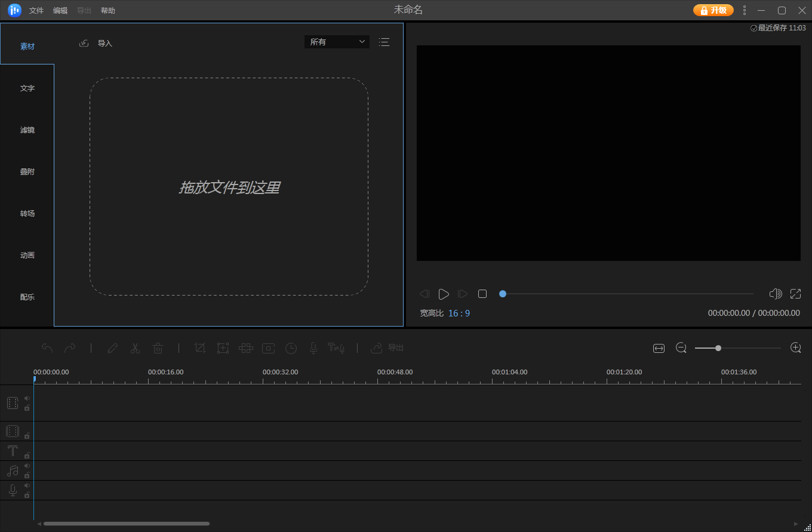Toggle lock on the main video track
The width and height of the screenshot is (812, 532).
[x=27, y=408]
